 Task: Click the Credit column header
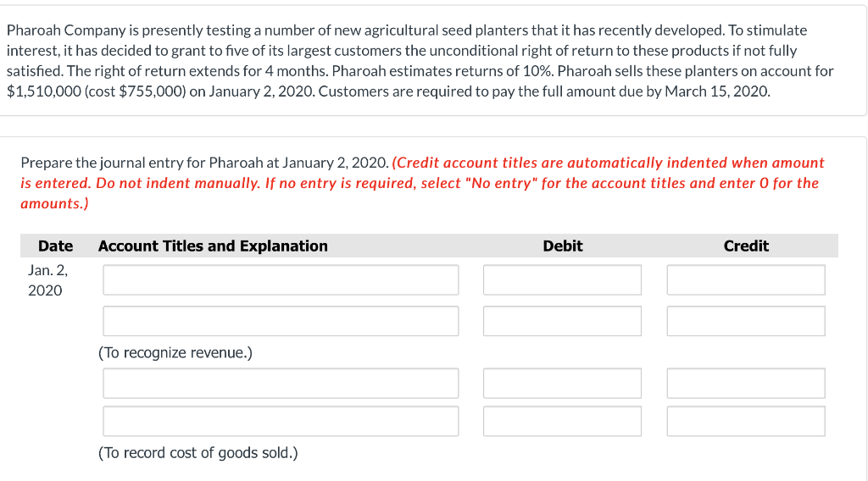(746, 246)
